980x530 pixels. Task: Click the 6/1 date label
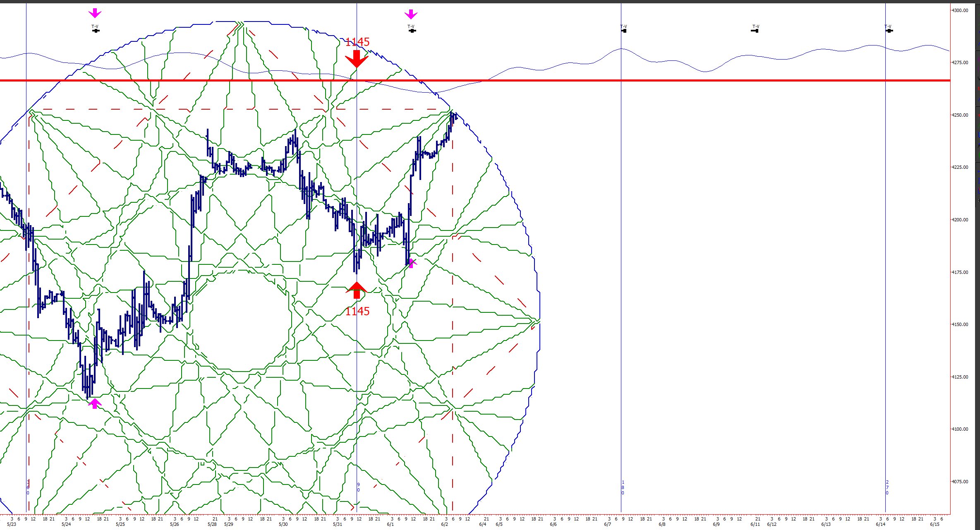tap(390, 525)
